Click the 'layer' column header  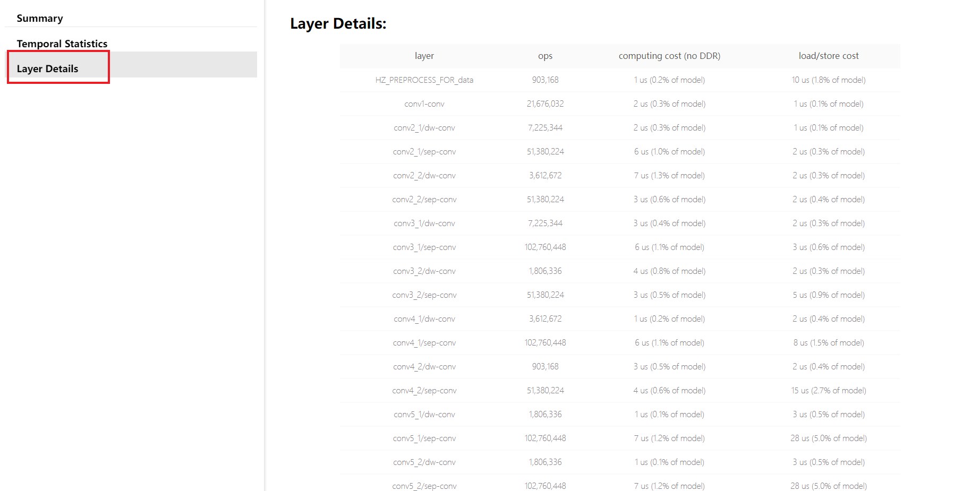[424, 56]
